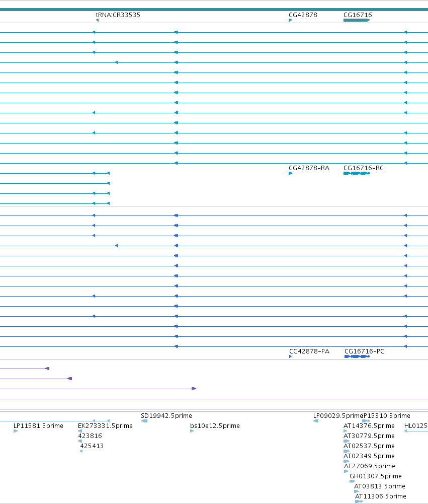Select the GH01307.5prime arrow glyph
The height and width of the screenshot is (504, 428).
click(x=352, y=481)
